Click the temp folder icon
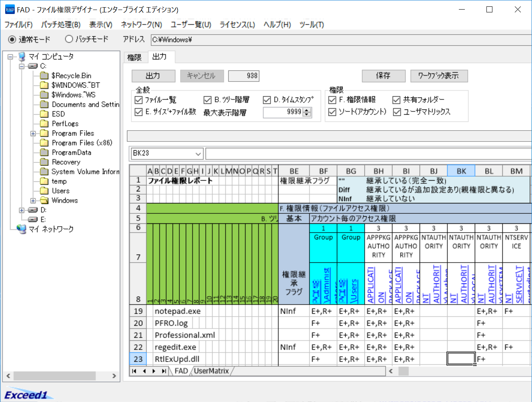Image resolution: width=532 pixels, height=402 pixels. coord(44,181)
